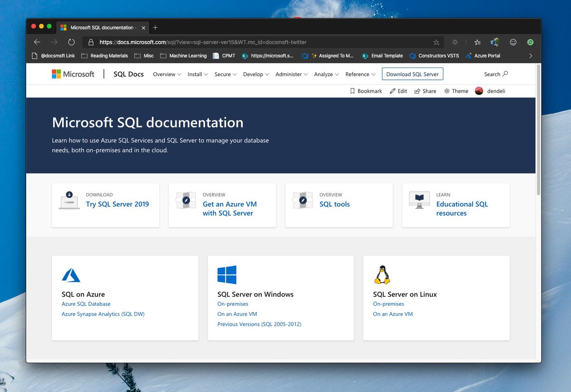Open the Misc bookmark folder
Image resolution: width=571 pixels, height=392 pixels.
pyautogui.click(x=144, y=56)
